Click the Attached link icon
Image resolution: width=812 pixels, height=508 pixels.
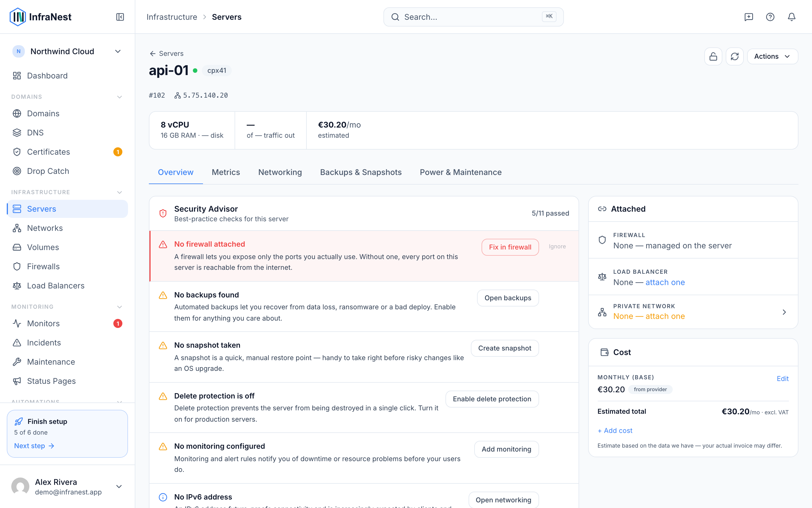pyautogui.click(x=602, y=209)
